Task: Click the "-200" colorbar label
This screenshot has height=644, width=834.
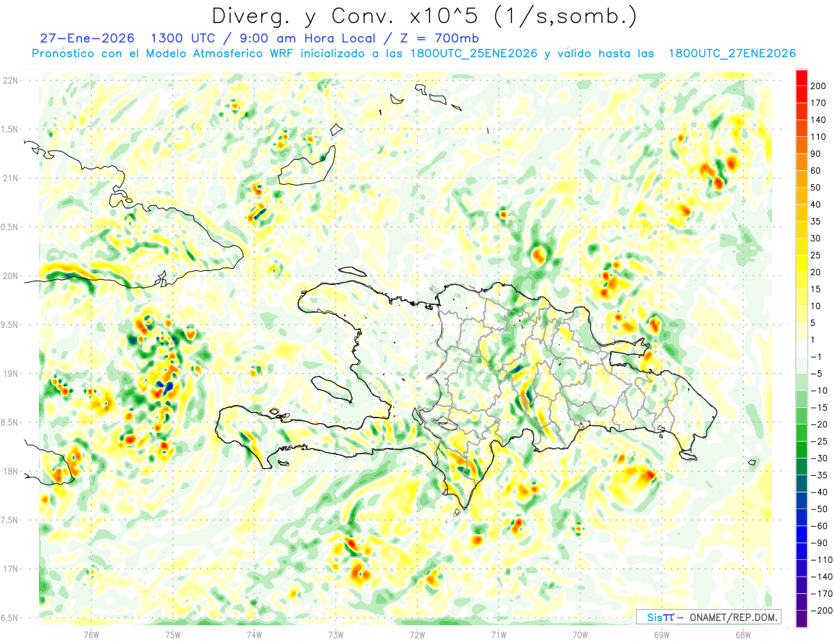Action: coord(821,611)
